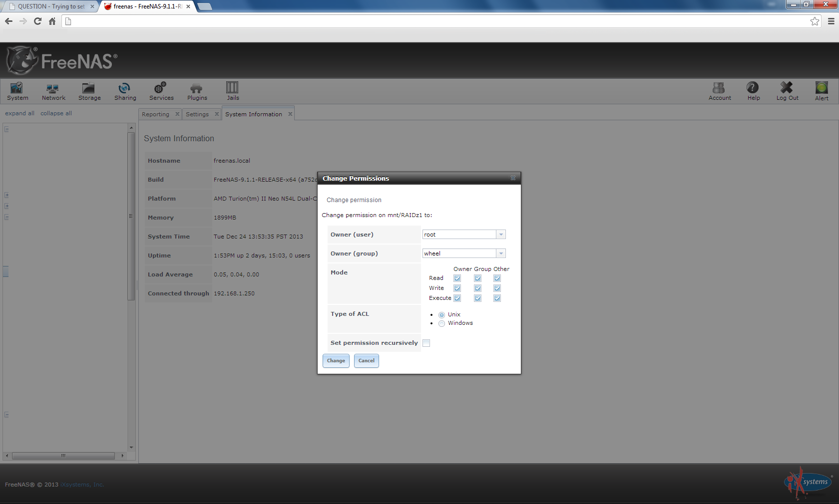Toggle Read permission for Owner
Viewport: 839px width, 504px height.
click(x=457, y=278)
